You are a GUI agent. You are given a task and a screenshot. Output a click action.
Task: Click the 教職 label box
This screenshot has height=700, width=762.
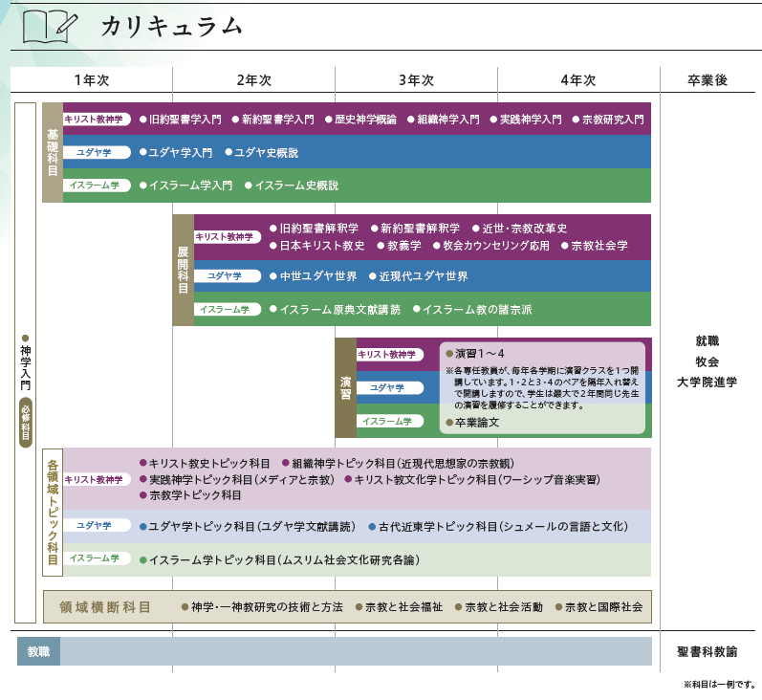point(39,651)
